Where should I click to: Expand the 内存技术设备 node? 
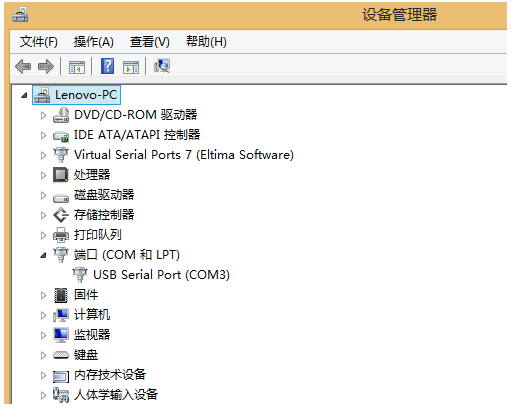click(x=43, y=375)
